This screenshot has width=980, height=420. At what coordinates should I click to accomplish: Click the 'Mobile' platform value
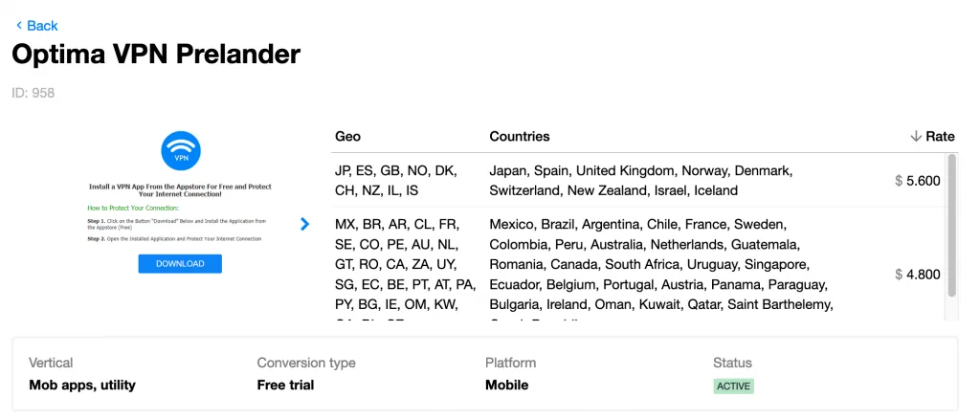[506, 386]
